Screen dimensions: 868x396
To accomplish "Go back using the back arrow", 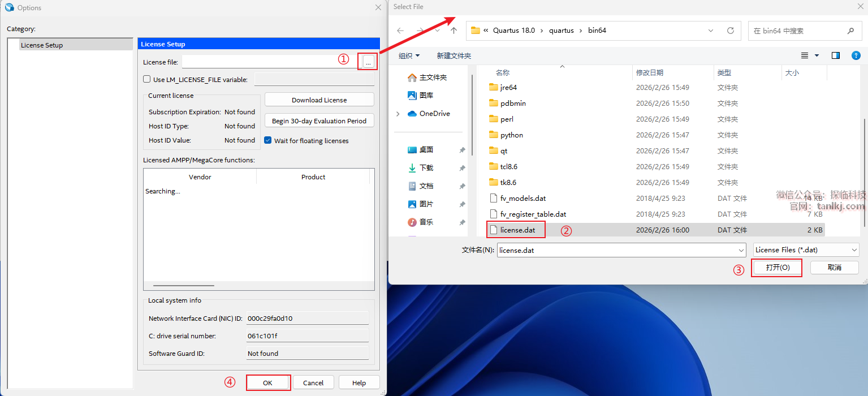I will click(400, 31).
